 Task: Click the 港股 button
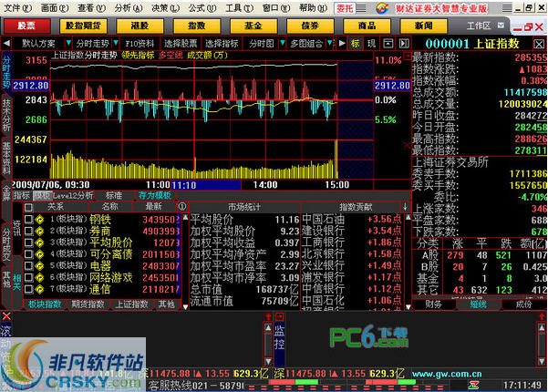[140, 26]
